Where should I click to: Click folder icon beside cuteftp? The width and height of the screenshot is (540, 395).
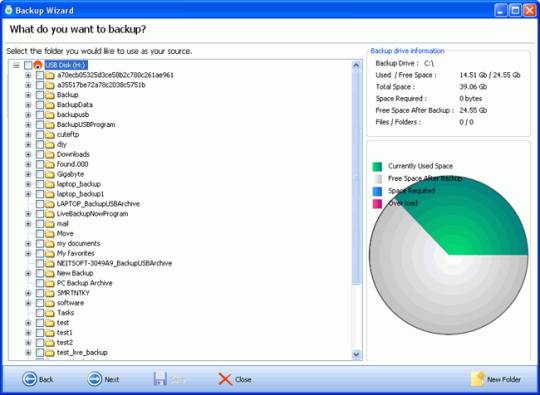[50, 135]
